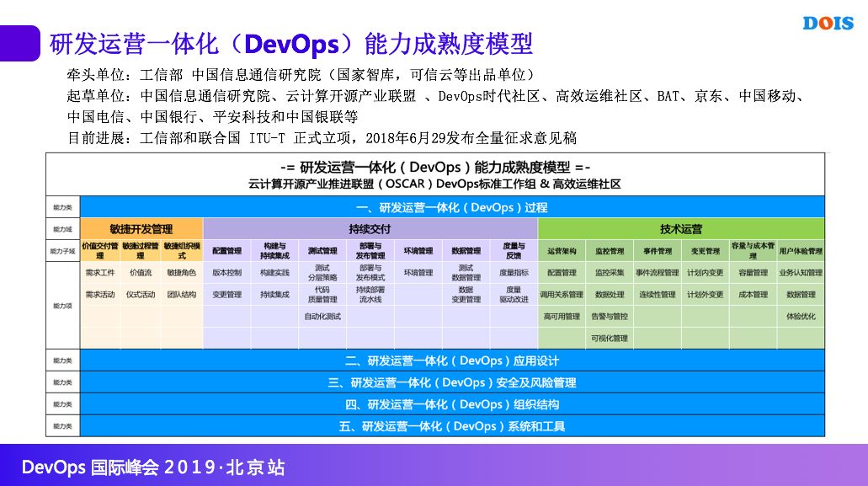Select the line starting with 目前进展
The width and height of the screenshot is (868, 486).
pos(322,138)
